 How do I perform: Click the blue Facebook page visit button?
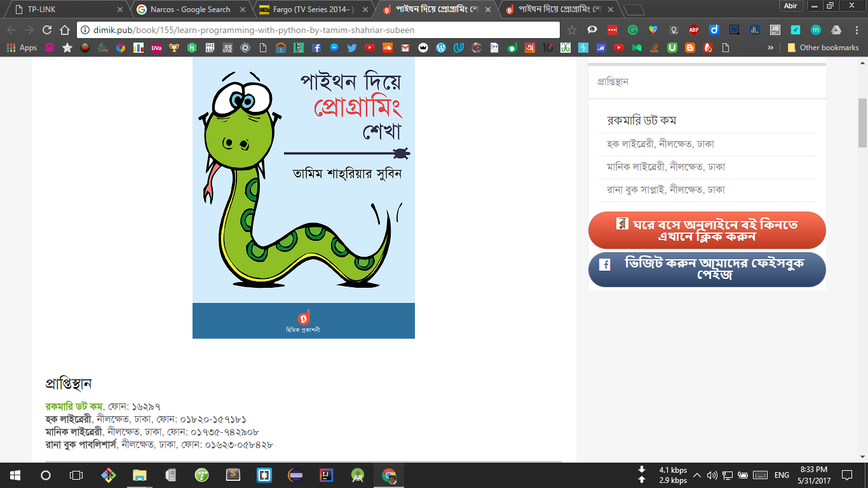pyautogui.click(x=707, y=269)
